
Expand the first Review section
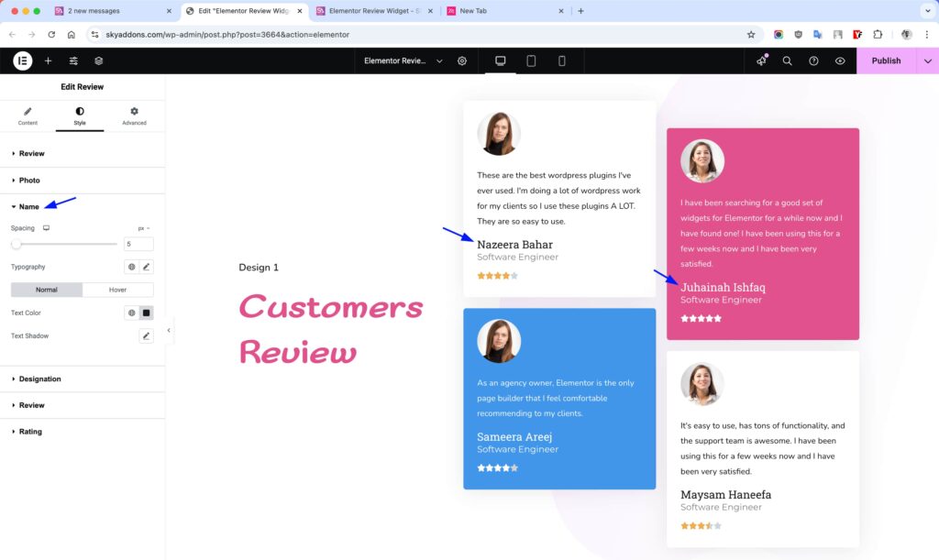(x=82, y=154)
